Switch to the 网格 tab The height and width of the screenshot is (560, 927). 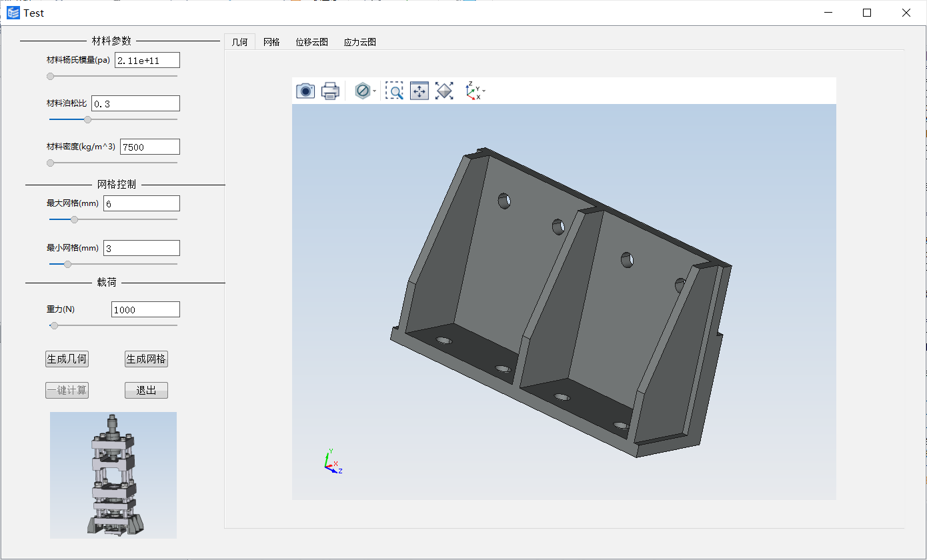coord(271,42)
